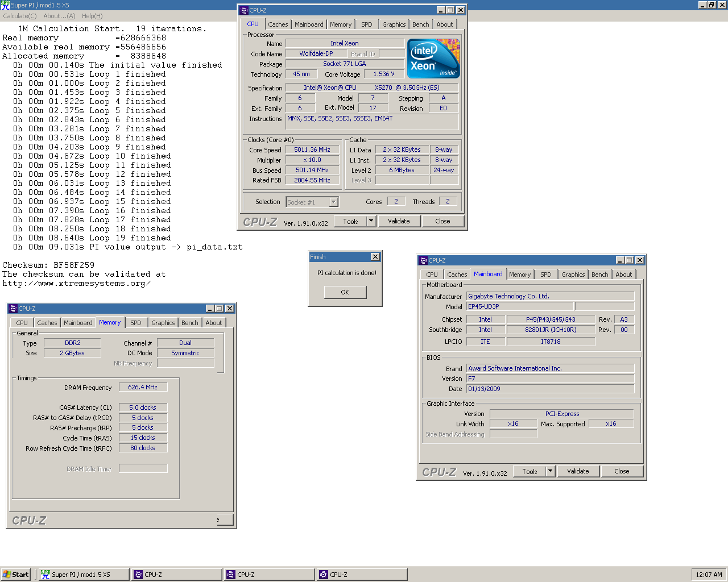Screen dimensions: 728x582
Task: Restore down the Super PI inner window
Action: click(x=712, y=5)
